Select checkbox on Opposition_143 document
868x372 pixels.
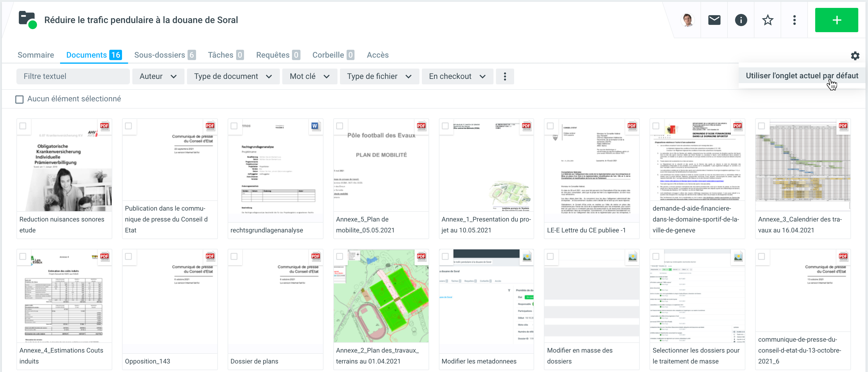[x=128, y=256]
